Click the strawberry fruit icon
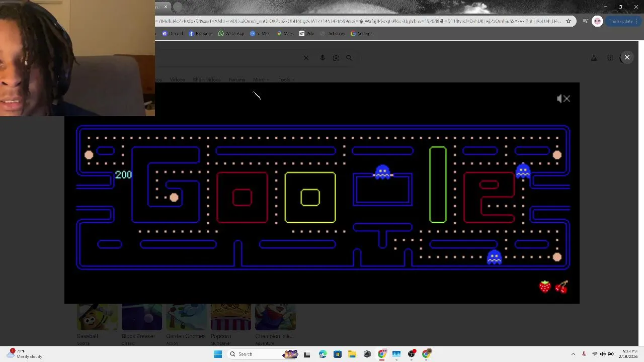 [x=545, y=287]
